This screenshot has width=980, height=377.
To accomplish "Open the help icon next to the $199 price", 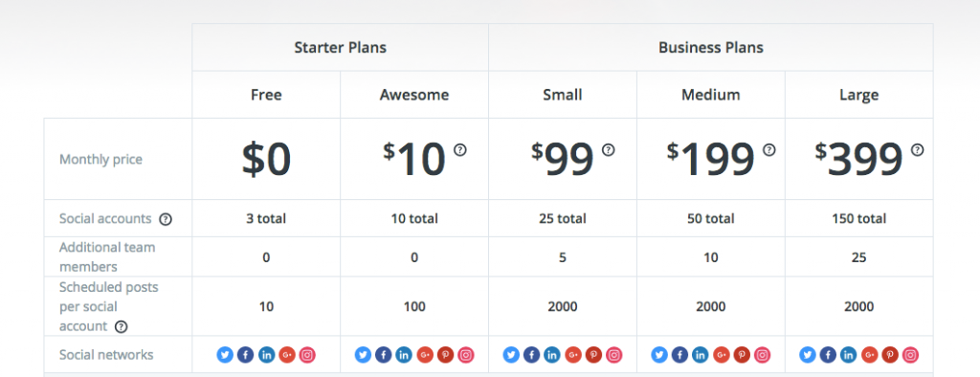I will tap(769, 150).
